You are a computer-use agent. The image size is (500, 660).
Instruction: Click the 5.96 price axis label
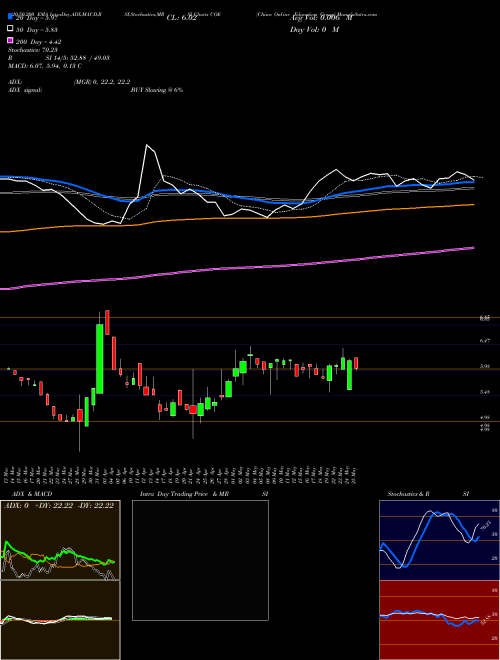(x=484, y=367)
